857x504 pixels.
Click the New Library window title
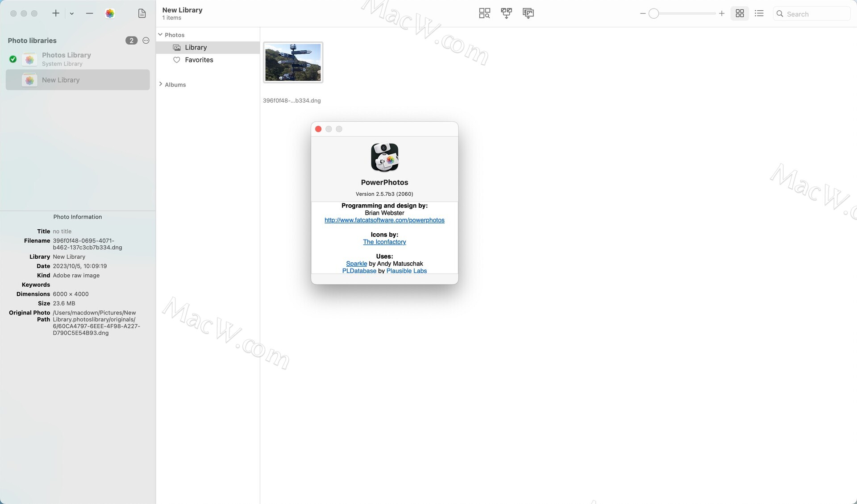pyautogui.click(x=182, y=10)
